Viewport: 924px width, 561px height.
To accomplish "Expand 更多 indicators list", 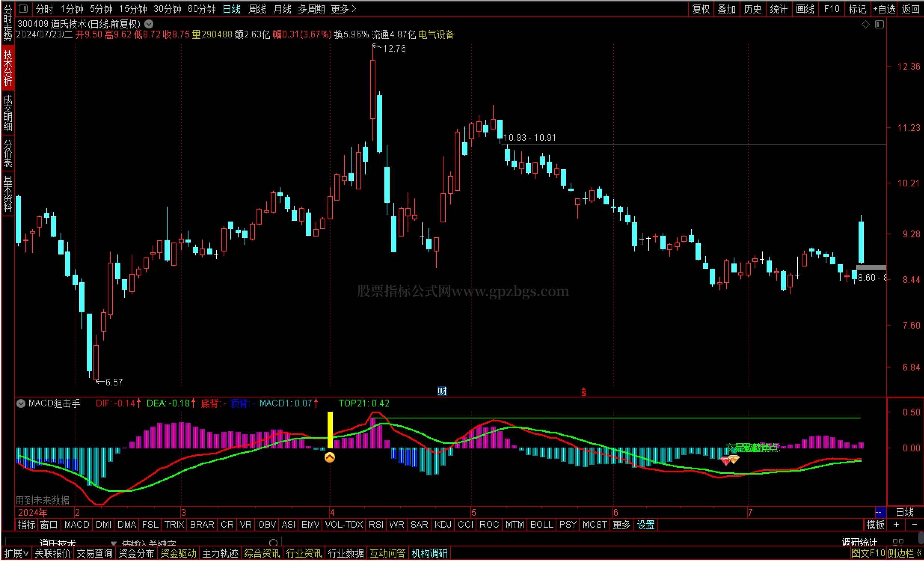I will coord(622,525).
